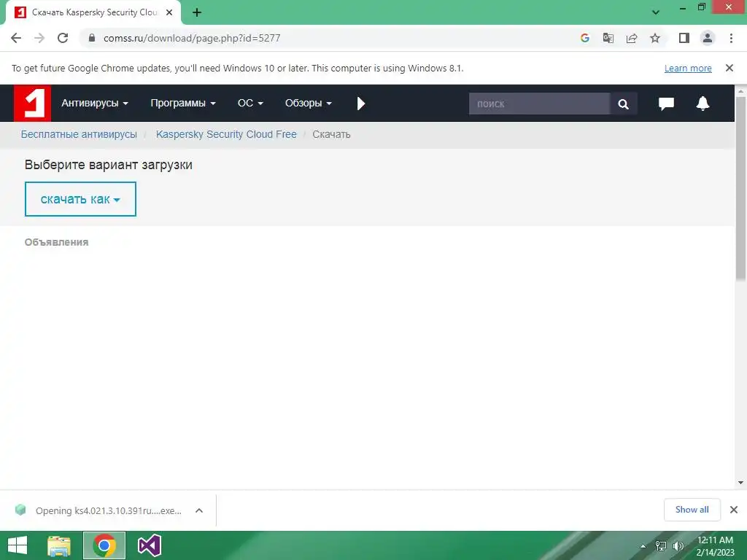
Task: Click the page vertical scrollbar
Action: (741, 188)
